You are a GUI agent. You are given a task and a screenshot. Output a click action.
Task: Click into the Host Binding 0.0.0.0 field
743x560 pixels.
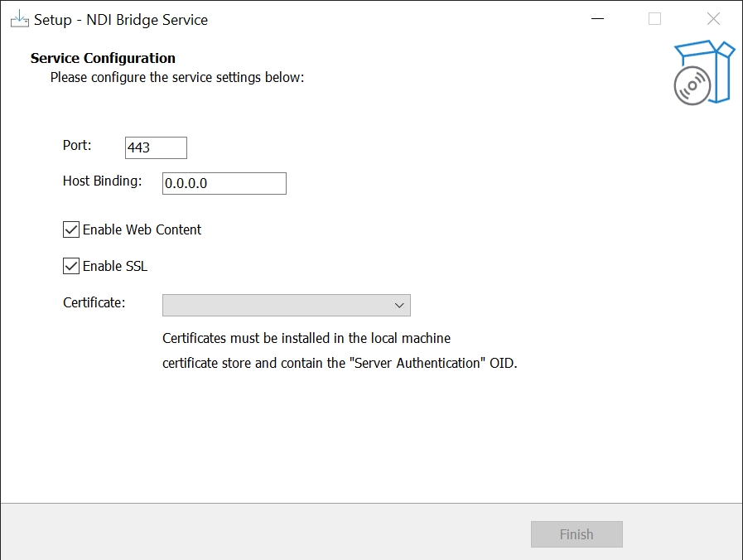tap(224, 183)
